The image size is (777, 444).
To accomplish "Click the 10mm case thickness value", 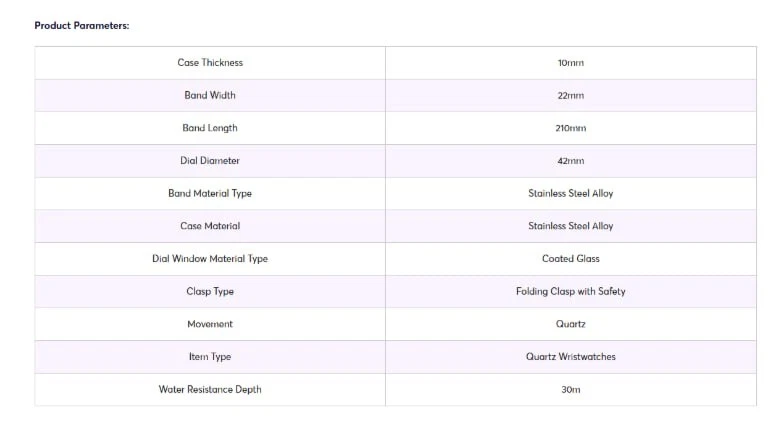I will 570,63.
